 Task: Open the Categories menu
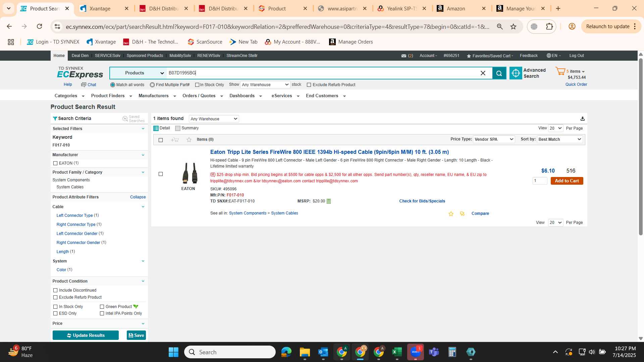[x=69, y=96]
